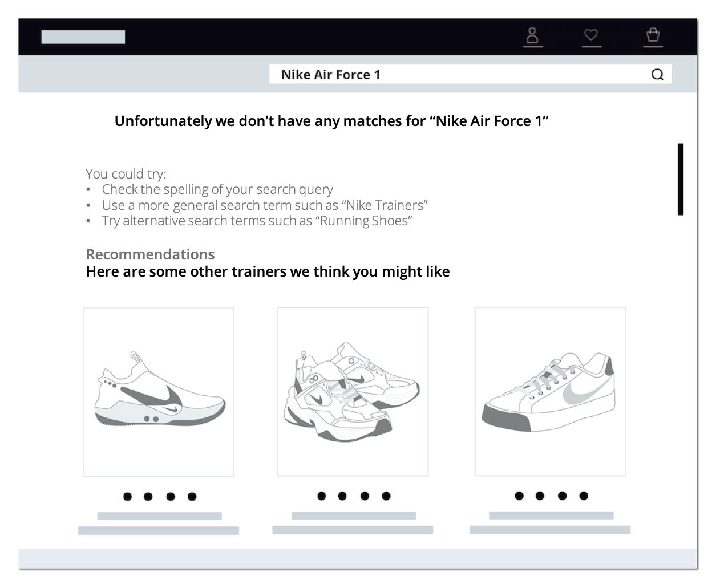
Task: Click the lower placeholder text bar below the basketball sneaker
Action: tap(159, 531)
